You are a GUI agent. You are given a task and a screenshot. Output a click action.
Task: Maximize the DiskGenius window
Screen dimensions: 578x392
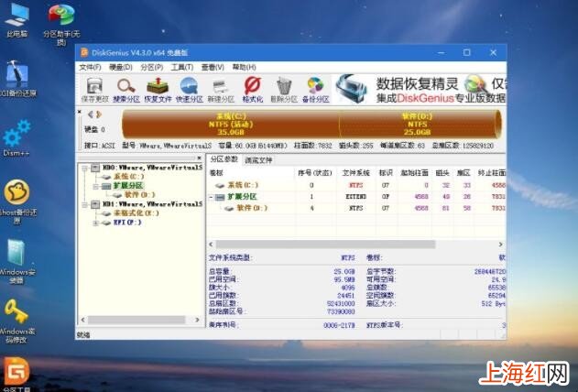click(466, 53)
